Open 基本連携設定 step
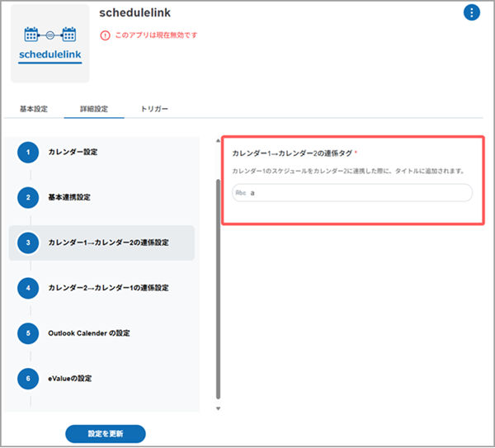The height and width of the screenshot is (448, 495). point(69,197)
